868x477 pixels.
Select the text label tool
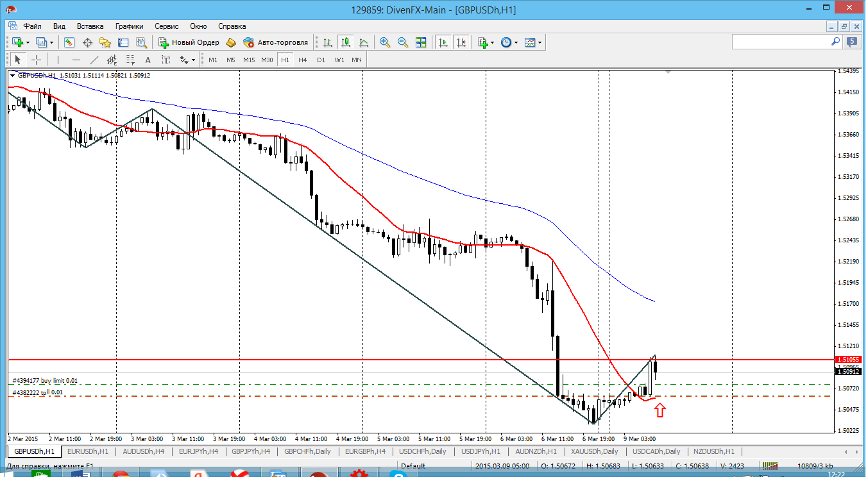pos(166,60)
